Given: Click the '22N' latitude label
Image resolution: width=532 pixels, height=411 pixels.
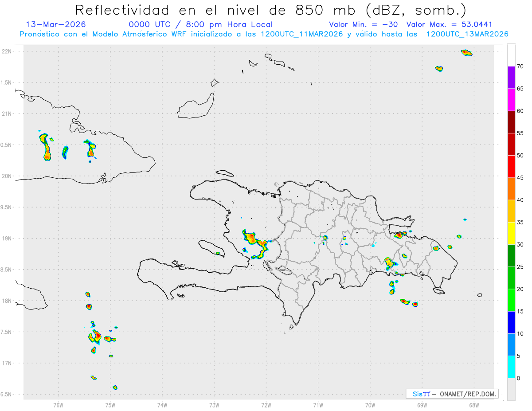Looking at the screenshot, I should 8,51.
